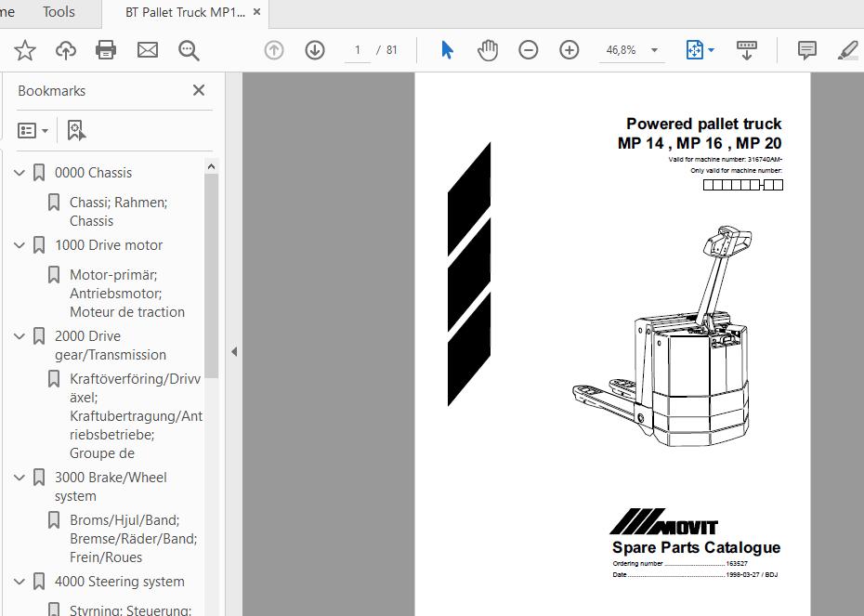Open the 3000 Brake/Wheel system bookmark
This screenshot has width=864, height=616.
click(x=111, y=487)
